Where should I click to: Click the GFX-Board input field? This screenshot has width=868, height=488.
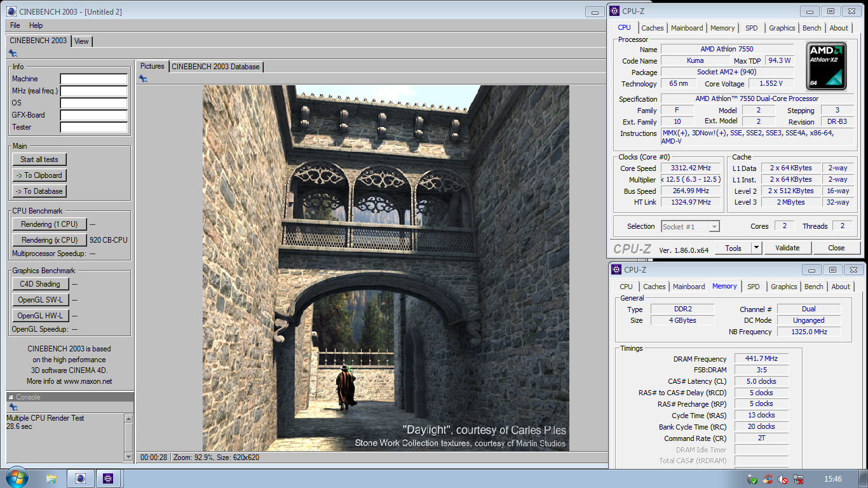coord(94,116)
